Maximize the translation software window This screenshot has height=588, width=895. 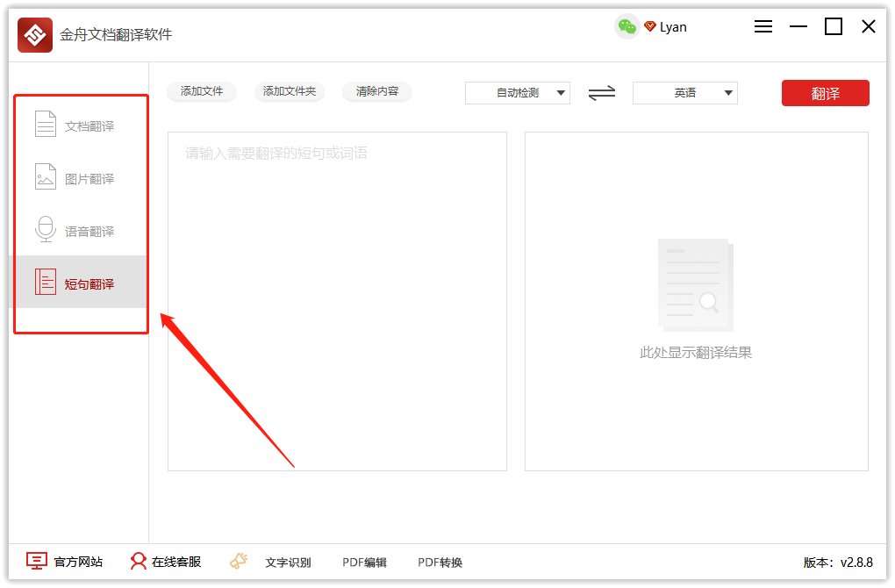point(834,26)
